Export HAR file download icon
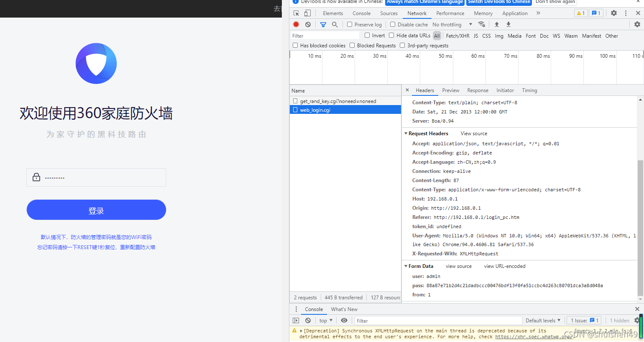 (509, 24)
